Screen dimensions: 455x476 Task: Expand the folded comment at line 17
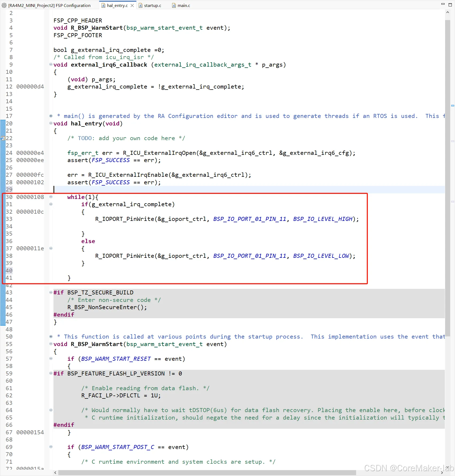click(51, 116)
